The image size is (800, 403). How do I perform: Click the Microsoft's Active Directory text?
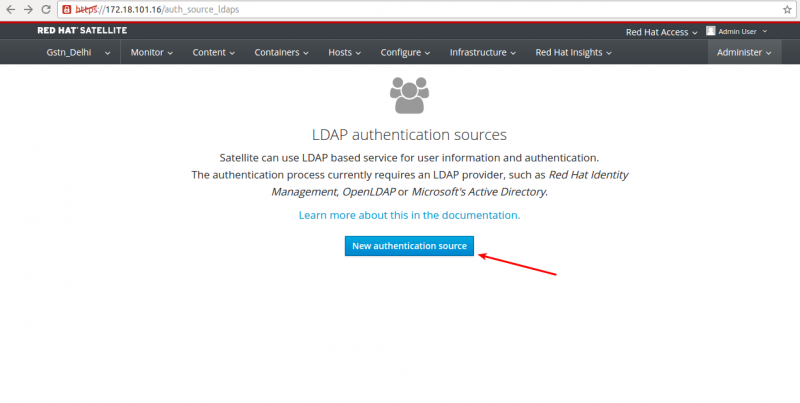(x=479, y=192)
